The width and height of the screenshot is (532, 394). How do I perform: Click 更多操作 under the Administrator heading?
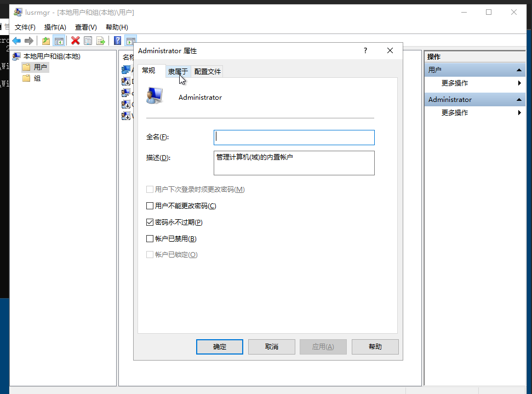tap(455, 113)
